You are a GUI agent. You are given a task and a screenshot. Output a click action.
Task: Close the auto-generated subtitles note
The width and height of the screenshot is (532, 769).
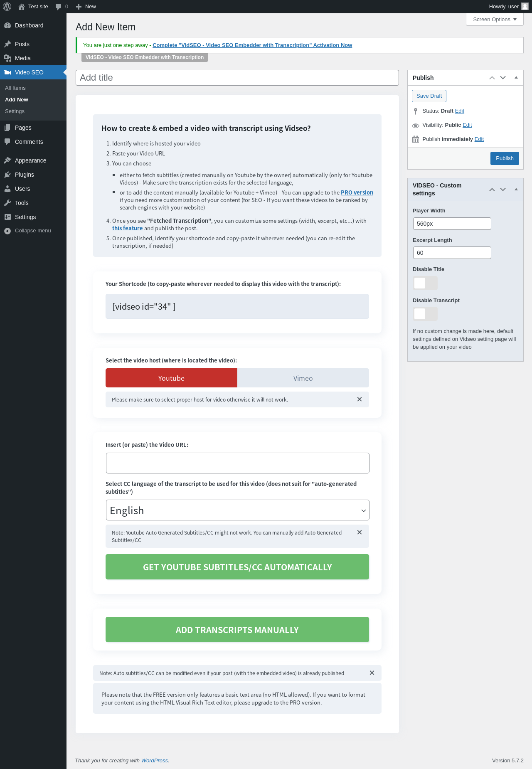360,532
